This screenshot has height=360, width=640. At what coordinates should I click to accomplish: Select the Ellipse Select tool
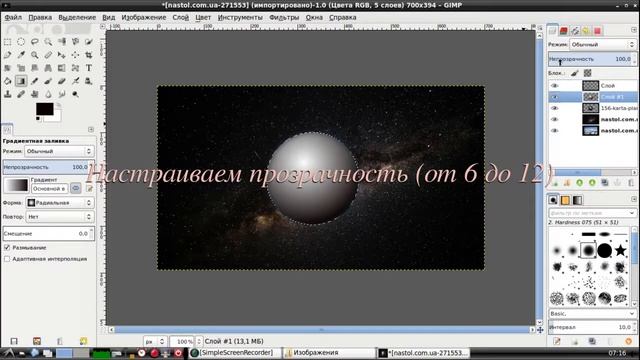[21, 42]
